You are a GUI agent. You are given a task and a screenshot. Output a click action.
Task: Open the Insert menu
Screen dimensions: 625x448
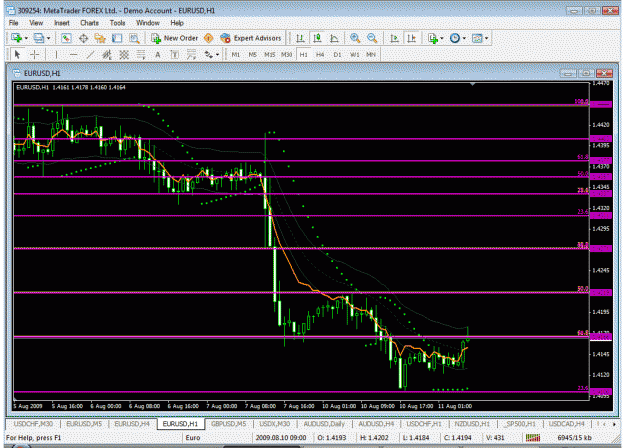[62, 23]
